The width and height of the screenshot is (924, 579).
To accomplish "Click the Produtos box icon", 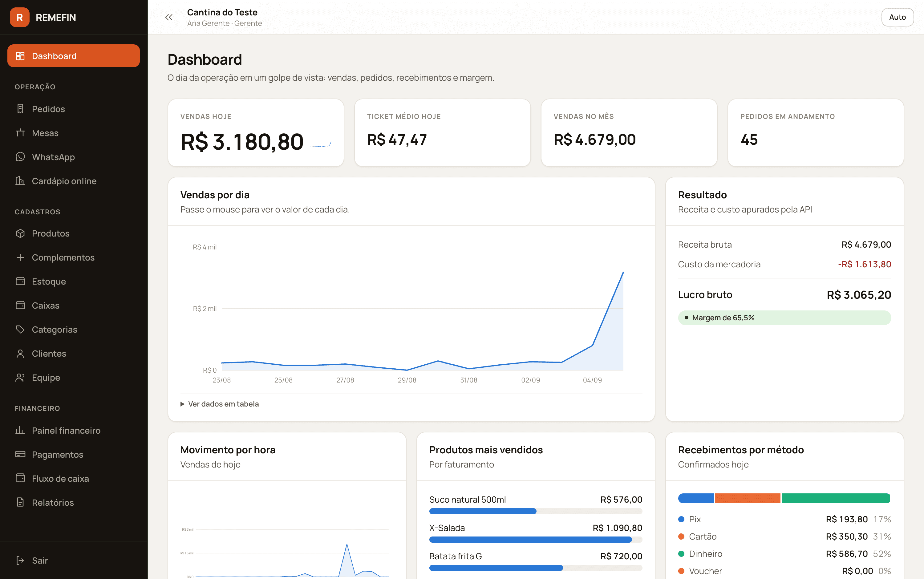I will [20, 233].
